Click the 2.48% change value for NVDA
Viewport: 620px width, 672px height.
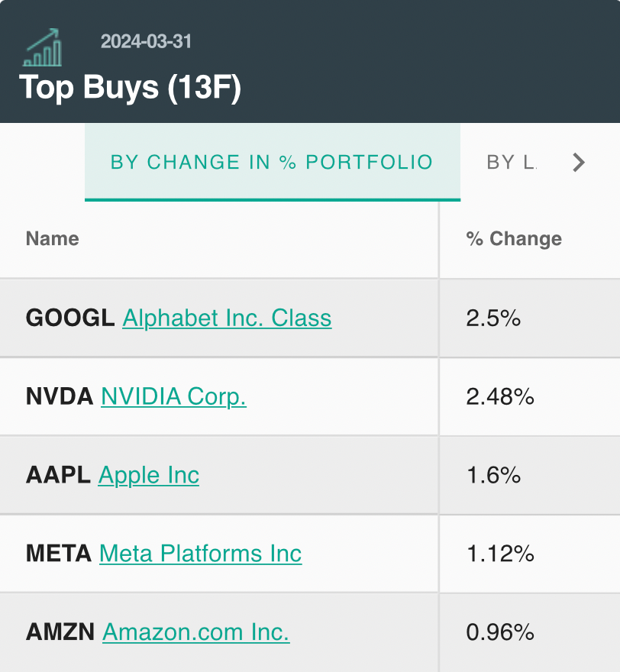(x=500, y=396)
